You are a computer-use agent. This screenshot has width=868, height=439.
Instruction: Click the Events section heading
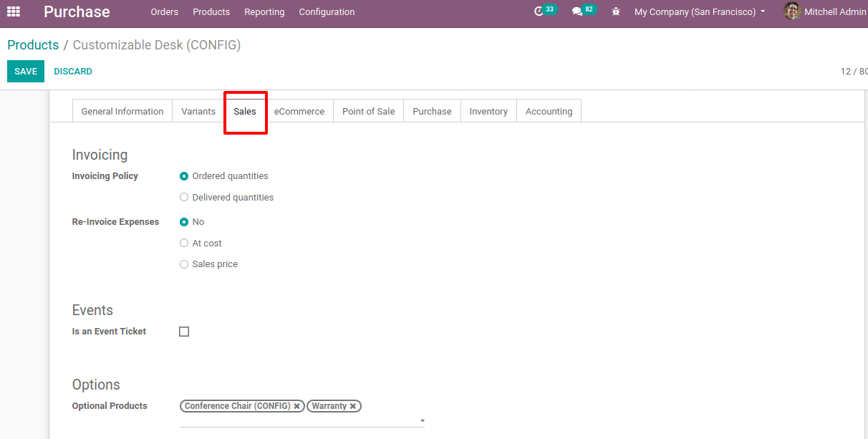point(92,310)
